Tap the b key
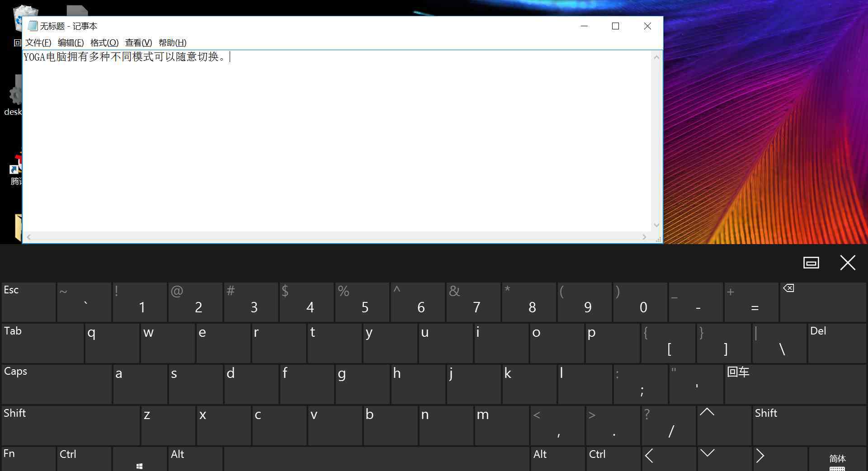This screenshot has width=868, height=471. click(390, 425)
